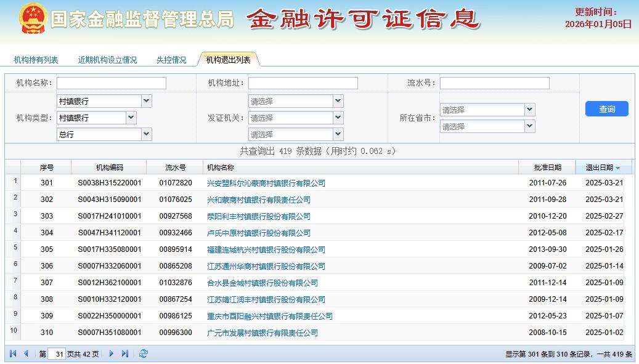639x364 pixels.
Task: Click the 查询 search button
Action: 606,108
